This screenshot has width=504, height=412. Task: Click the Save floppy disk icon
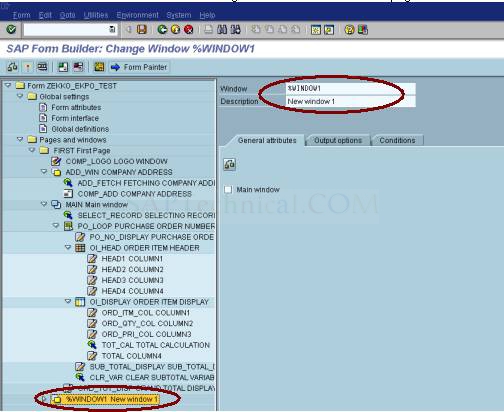(142, 30)
